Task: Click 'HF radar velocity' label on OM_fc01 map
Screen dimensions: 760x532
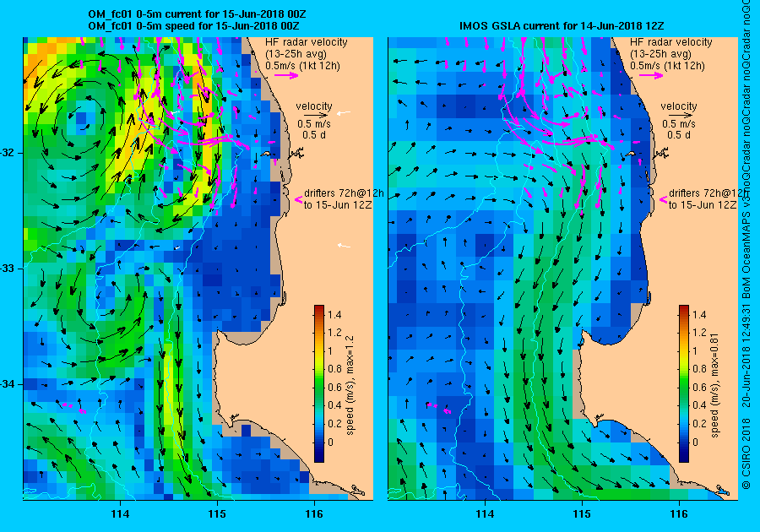Action: point(307,42)
